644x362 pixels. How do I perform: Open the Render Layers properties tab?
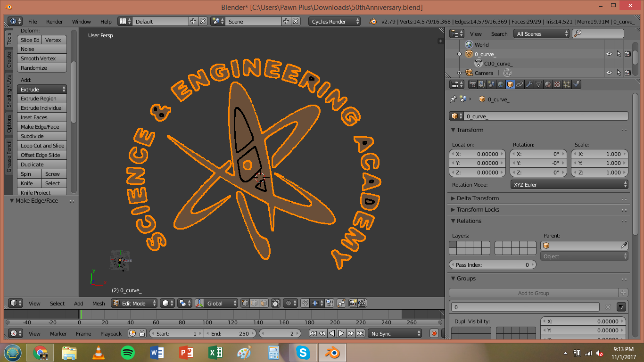coord(482,84)
